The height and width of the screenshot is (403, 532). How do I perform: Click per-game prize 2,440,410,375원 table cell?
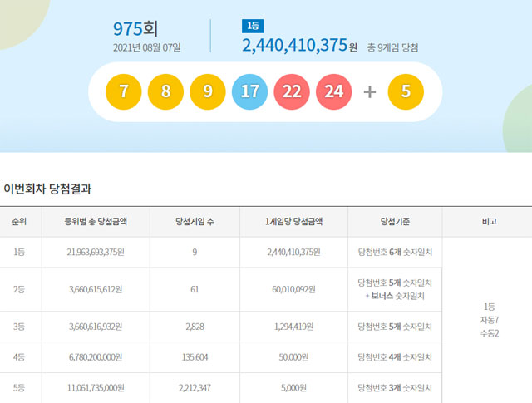pyautogui.click(x=293, y=252)
